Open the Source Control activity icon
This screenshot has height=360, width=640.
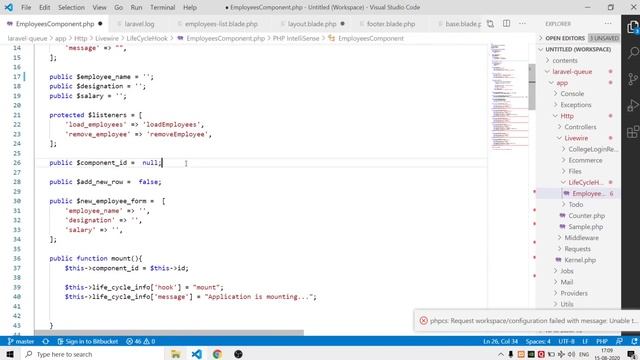(633, 79)
